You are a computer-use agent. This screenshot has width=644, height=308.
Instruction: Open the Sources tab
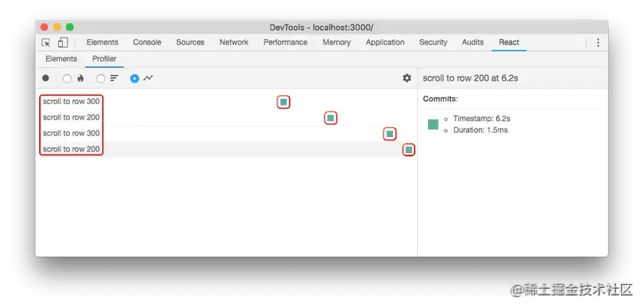click(190, 42)
